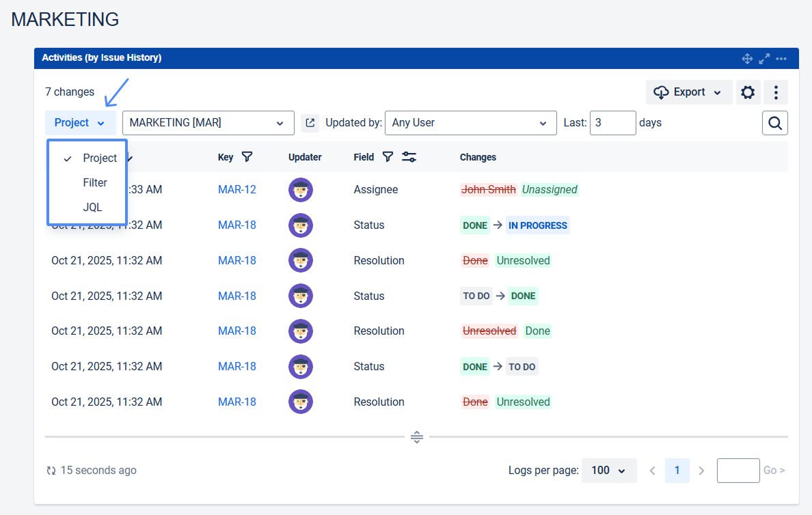This screenshot has width=812, height=515.
Task: Open the project in new window icon
Action: [310, 123]
